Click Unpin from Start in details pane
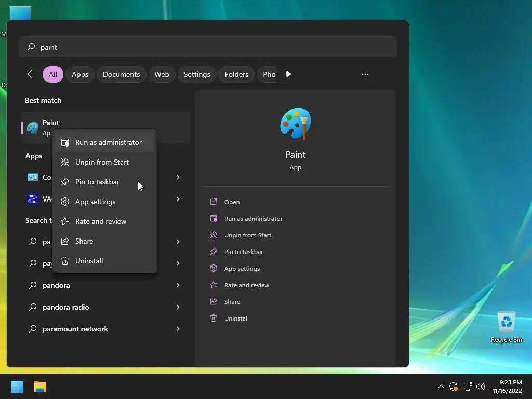532x399 pixels. tap(248, 235)
